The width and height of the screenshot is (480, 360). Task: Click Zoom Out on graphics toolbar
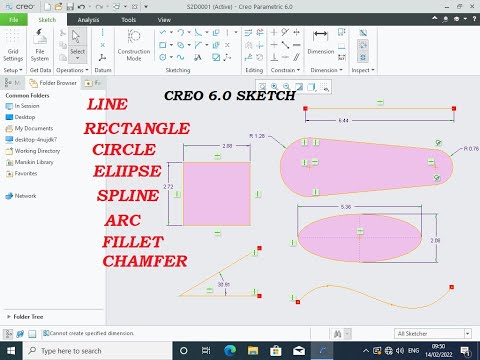click(x=286, y=87)
